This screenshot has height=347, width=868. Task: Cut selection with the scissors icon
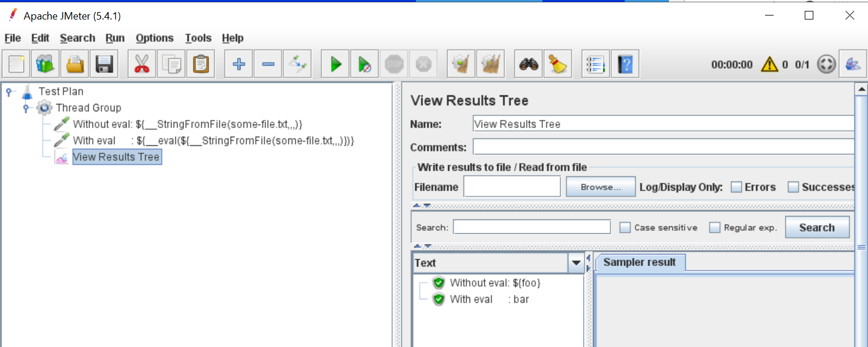pos(142,63)
